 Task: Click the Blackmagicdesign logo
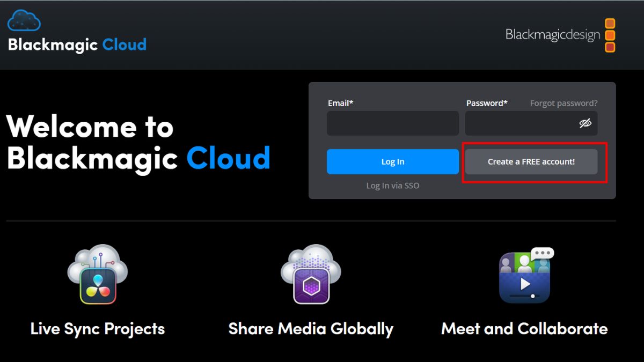pos(560,35)
